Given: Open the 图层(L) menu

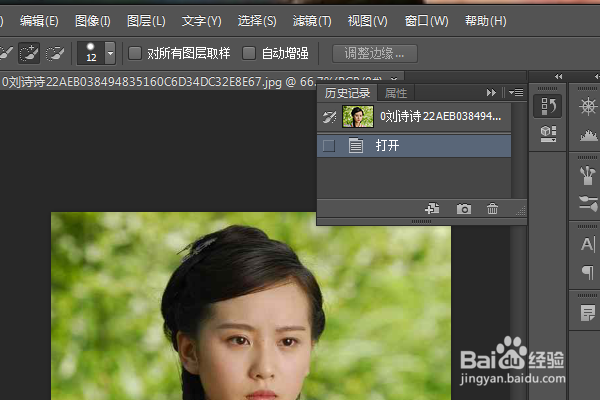Looking at the screenshot, I should 146,21.
